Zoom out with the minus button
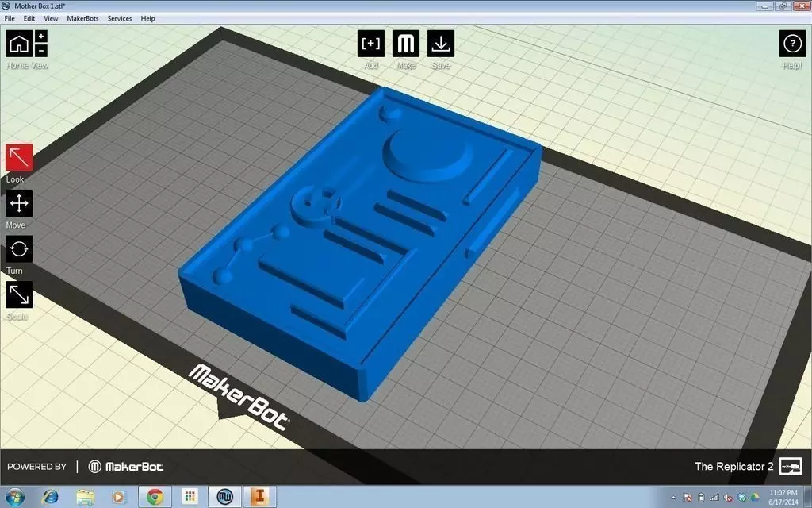Viewport: 812px width, 508px height. click(41, 50)
